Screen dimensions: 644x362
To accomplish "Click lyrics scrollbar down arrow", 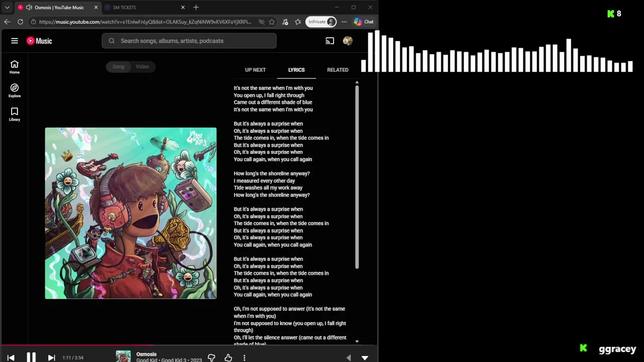I will tap(357, 341).
